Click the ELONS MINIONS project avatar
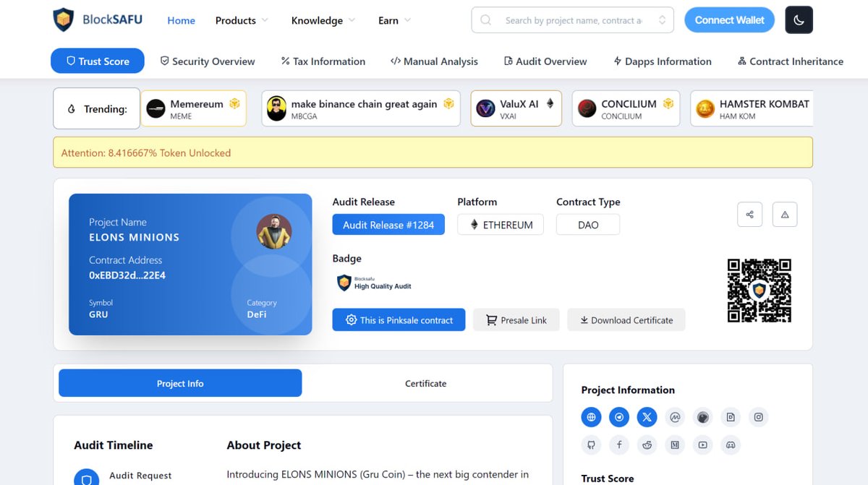Screen dimensions: 868x485 274,231
